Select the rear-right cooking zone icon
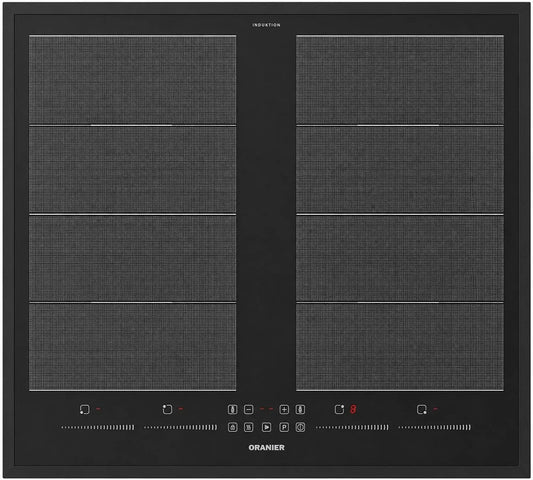This screenshot has height=480, width=533. (x=339, y=409)
